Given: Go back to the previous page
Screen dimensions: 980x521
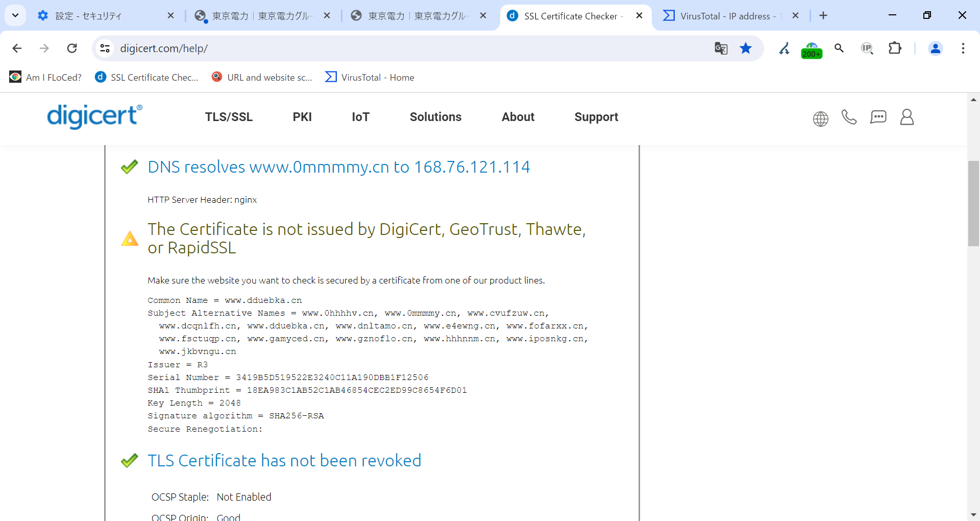Looking at the screenshot, I should (17, 49).
